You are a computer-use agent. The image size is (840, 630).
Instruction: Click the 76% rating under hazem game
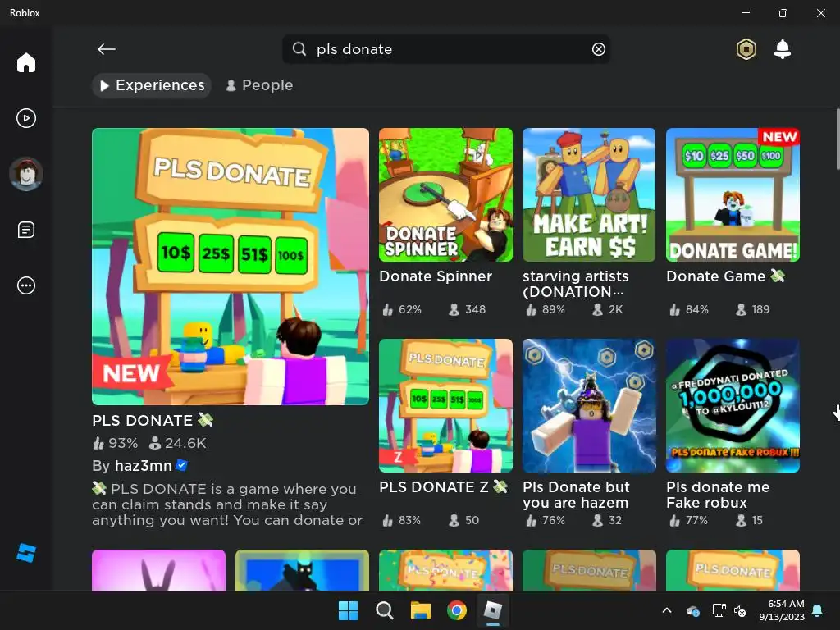[x=546, y=520]
